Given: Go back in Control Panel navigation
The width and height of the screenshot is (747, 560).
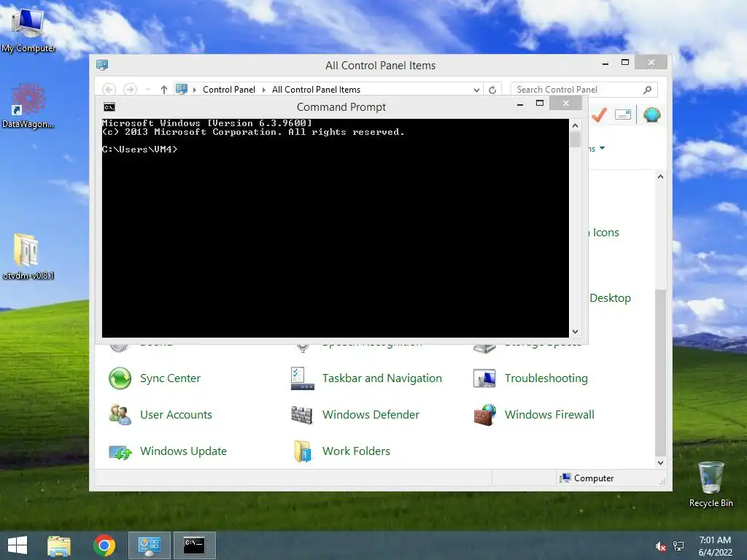Looking at the screenshot, I should click(109, 89).
